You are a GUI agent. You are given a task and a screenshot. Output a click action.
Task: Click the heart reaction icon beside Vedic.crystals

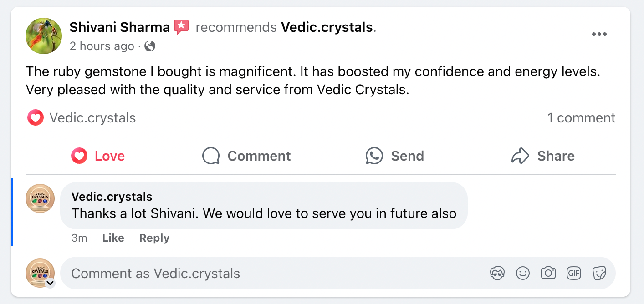35,118
